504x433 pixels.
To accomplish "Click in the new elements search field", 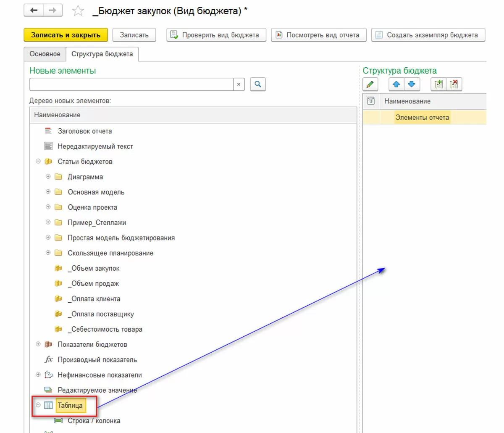I will tap(131, 84).
